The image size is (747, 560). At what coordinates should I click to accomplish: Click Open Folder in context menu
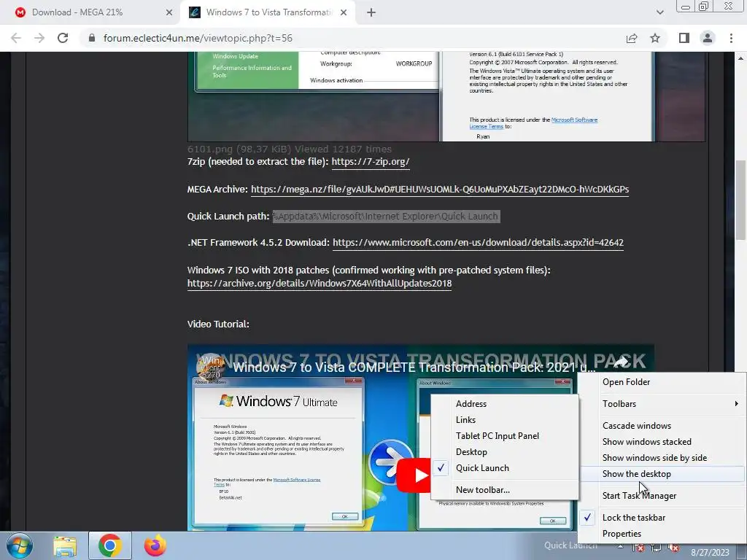662,382
